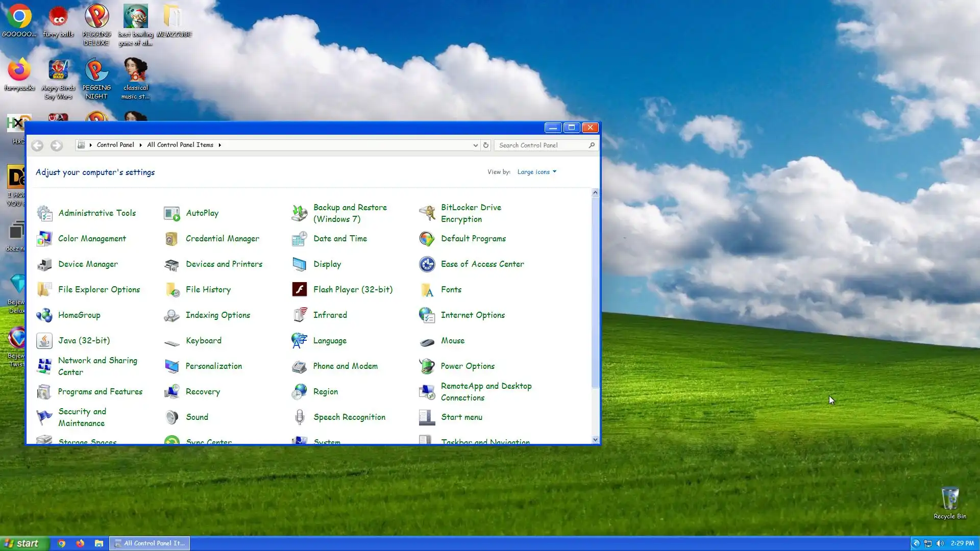
Task: Open the Internet Options link
Action: tap(473, 315)
